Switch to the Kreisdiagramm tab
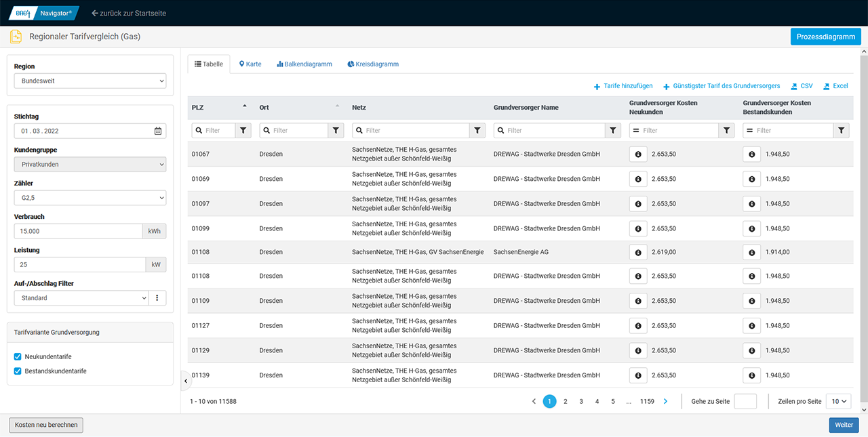The width and height of the screenshot is (868, 437). click(373, 64)
